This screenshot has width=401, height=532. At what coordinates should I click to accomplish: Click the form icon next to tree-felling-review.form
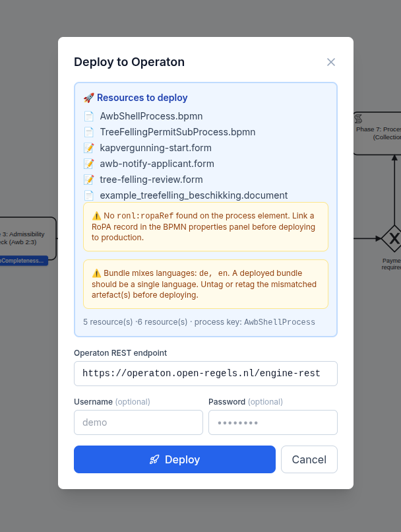(x=89, y=180)
